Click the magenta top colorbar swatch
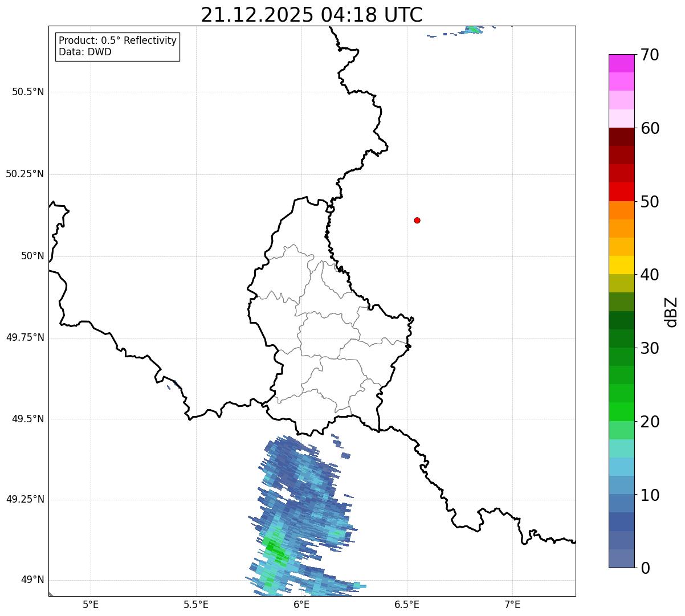This screenshot has height=616, width=685. click(x=621, y=63)
